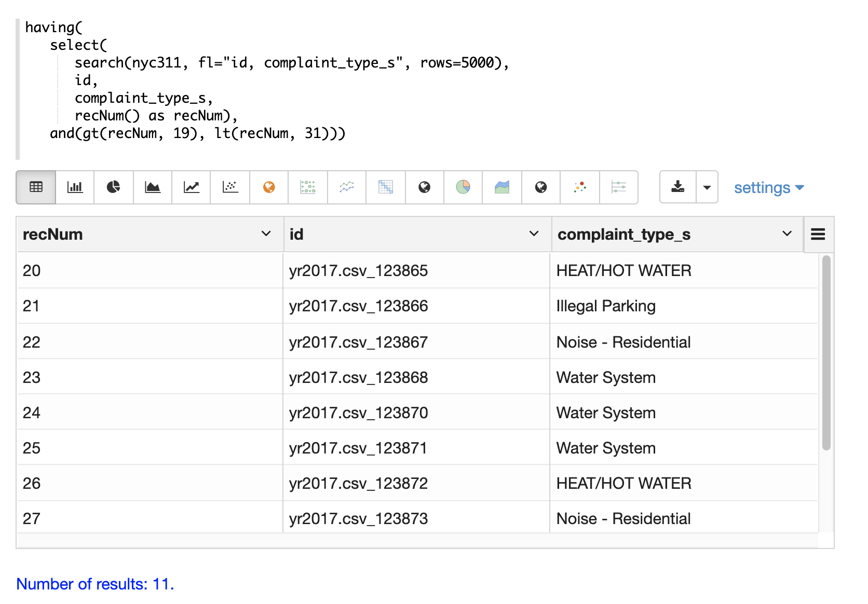This screenshot has width=868, height=604.
Task: Select the green dot grid chart
Action: 308,187
